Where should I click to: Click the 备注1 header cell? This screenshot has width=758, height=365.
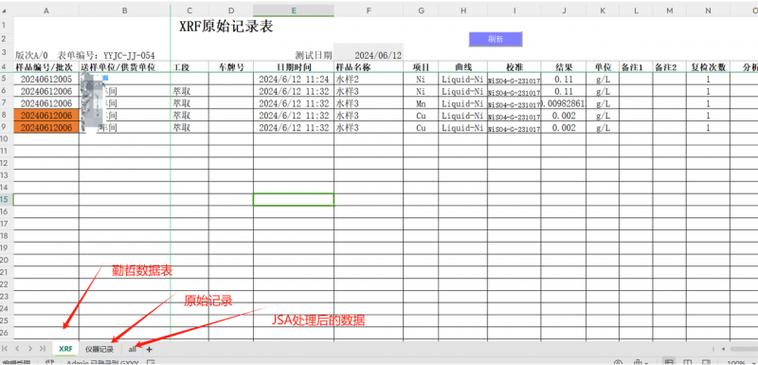click(x=636, y=67)
